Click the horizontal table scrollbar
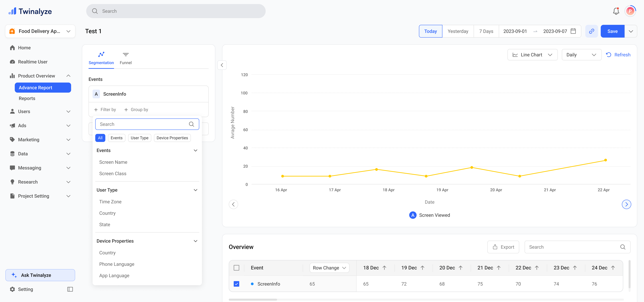644x302 pixels. point(253,299)
